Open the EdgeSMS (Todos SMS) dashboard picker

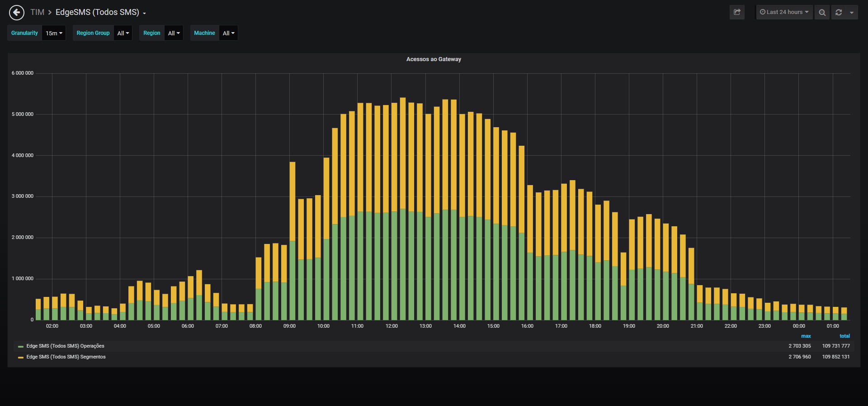pos(101,12)
